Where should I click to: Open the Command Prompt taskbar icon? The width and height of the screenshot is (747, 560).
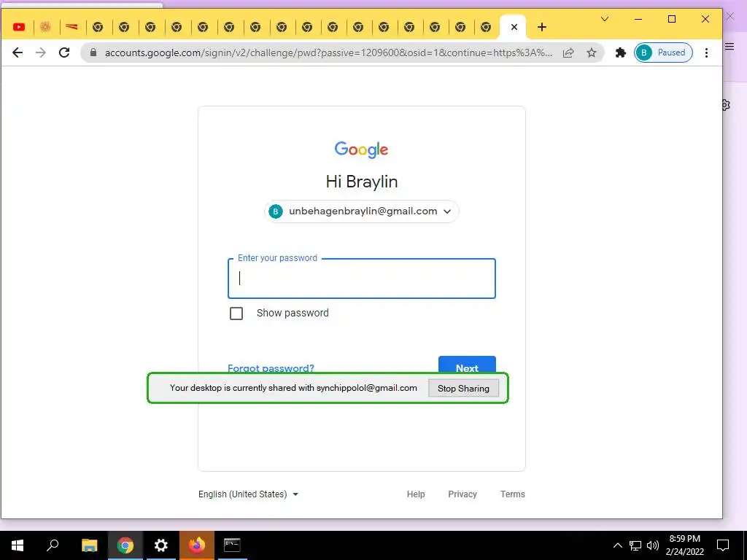tap(232, 545)
